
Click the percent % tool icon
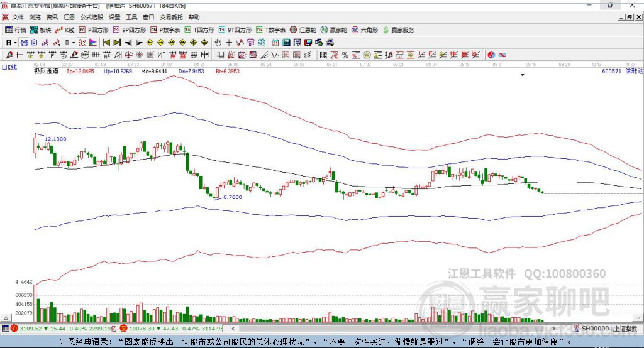345,55
